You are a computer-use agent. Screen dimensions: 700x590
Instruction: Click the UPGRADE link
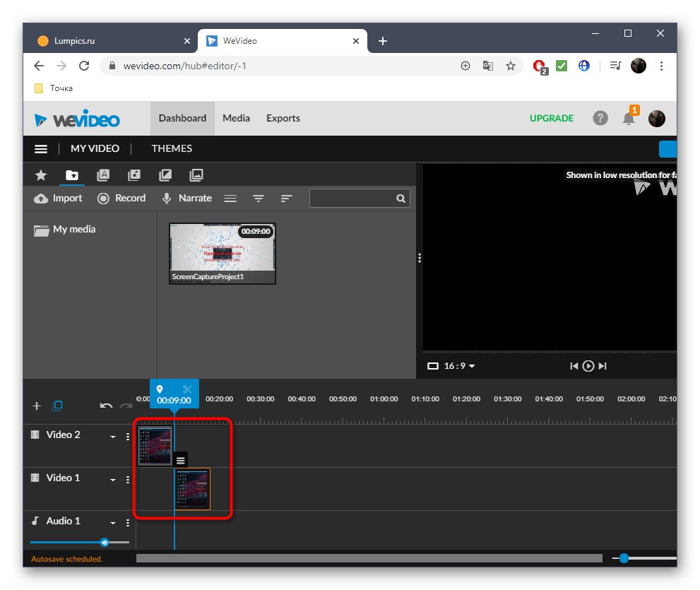(x=551, y=118)
